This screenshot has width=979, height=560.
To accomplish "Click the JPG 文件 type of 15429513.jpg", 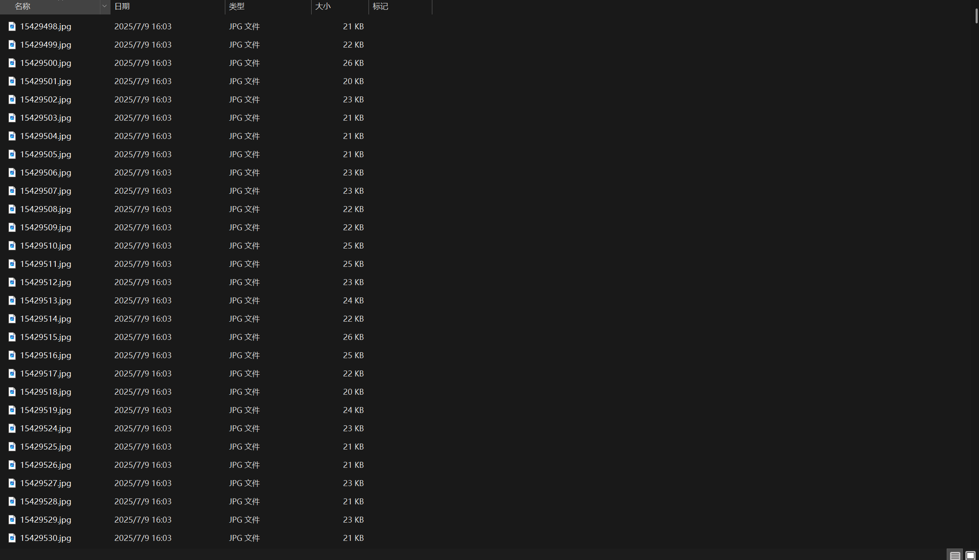I will pyautogui.click(x=244, y=300).
